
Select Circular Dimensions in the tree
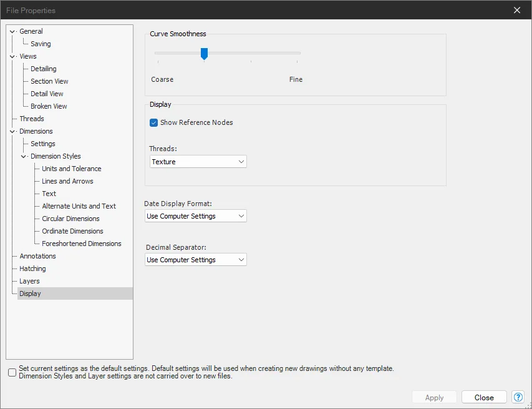click(70, 219)
